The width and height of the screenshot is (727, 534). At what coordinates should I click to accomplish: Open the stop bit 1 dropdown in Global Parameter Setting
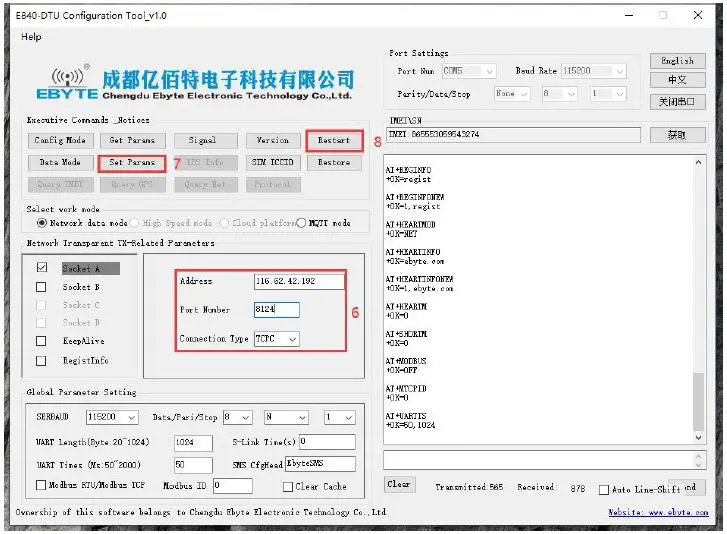tap(340, 417)
